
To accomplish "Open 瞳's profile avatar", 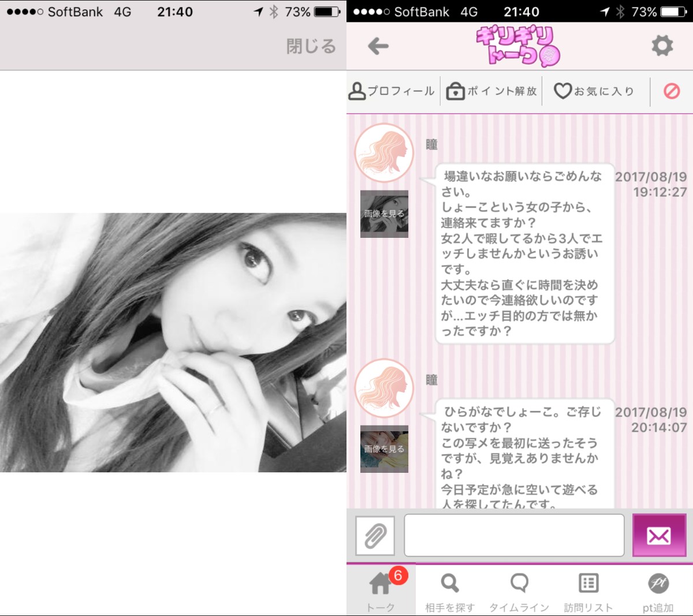I will [384, 152].
